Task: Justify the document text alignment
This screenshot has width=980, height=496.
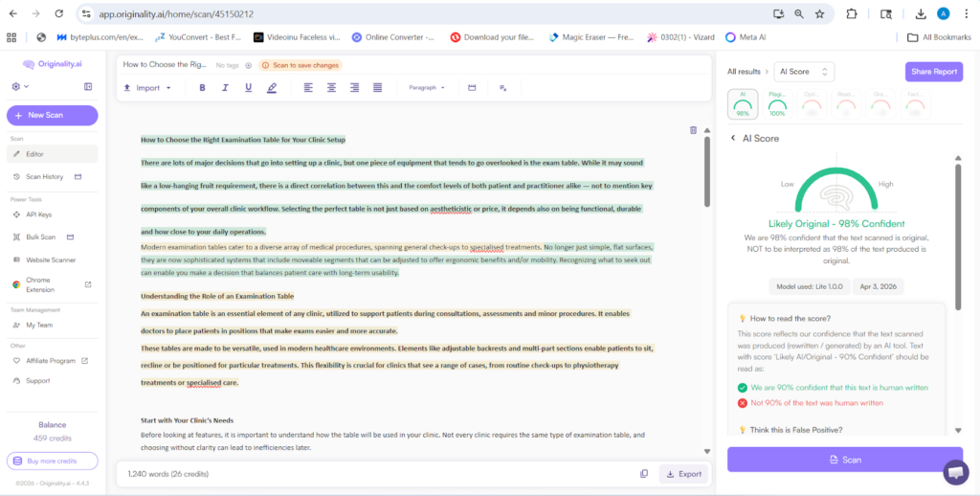Action: [378, 88]
